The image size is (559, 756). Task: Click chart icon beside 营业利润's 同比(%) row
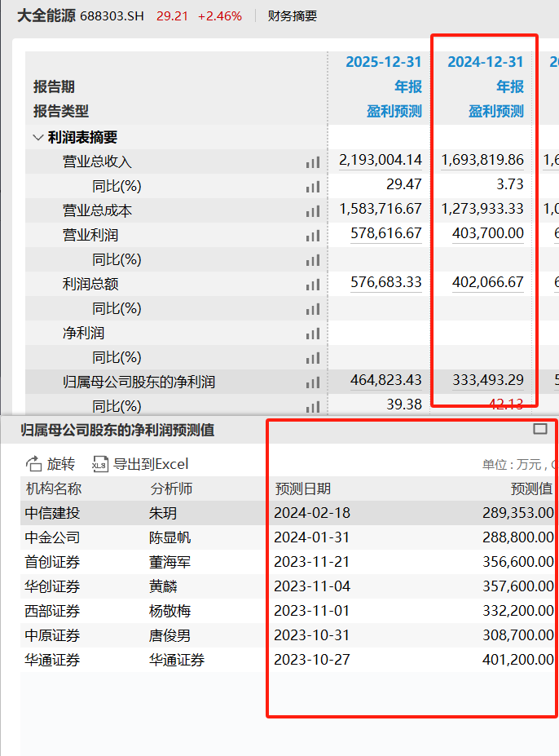click(313, 260)
